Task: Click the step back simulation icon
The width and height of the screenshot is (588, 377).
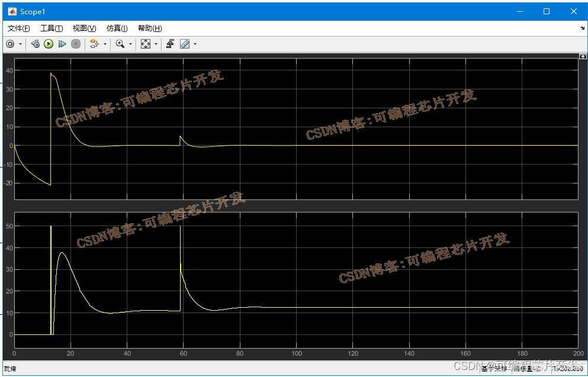Action: (x=36, y=44)
